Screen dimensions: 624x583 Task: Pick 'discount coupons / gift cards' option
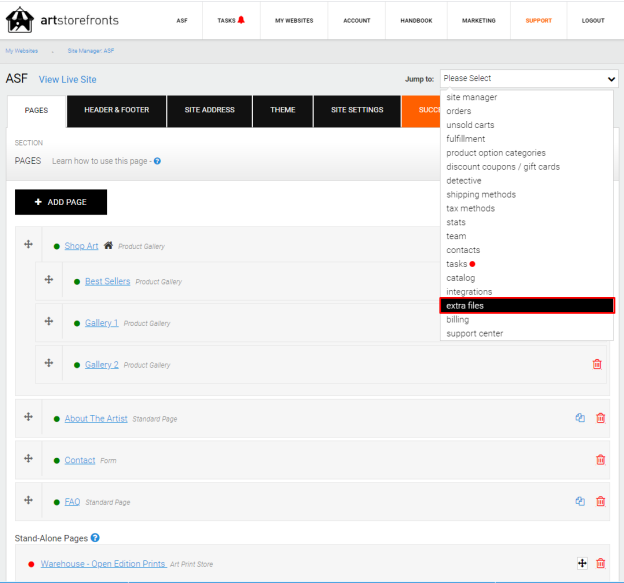[x=526, y=167]
